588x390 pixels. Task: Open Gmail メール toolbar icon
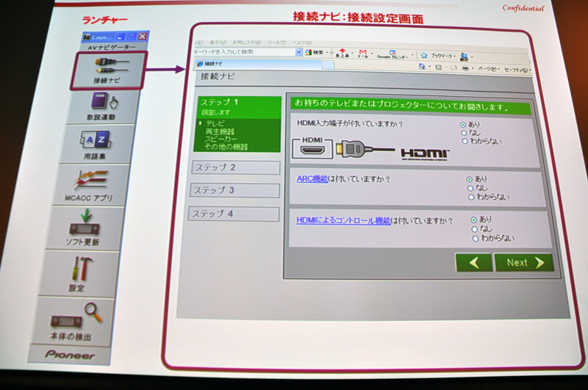click(x=362, y=54)
